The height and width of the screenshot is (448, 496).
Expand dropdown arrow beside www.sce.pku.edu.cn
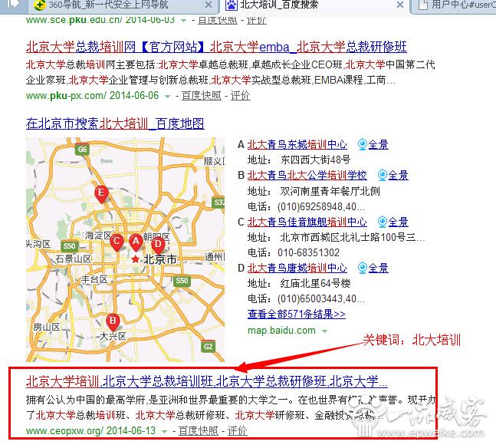coord(183,20)
